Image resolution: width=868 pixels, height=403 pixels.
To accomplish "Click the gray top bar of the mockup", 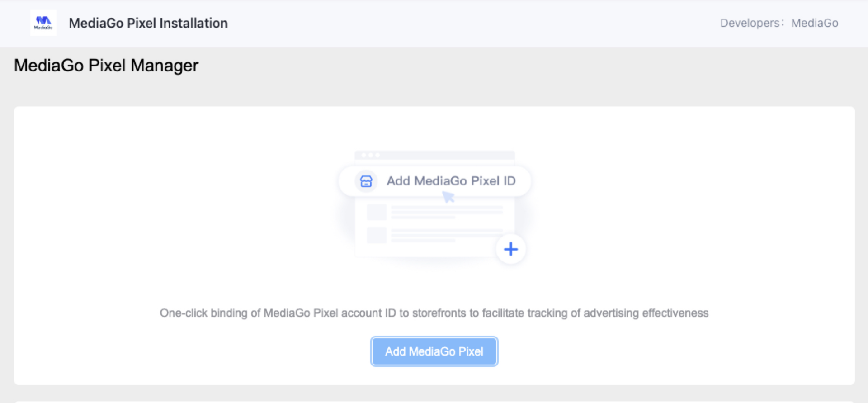I will (x=435, y=154).
